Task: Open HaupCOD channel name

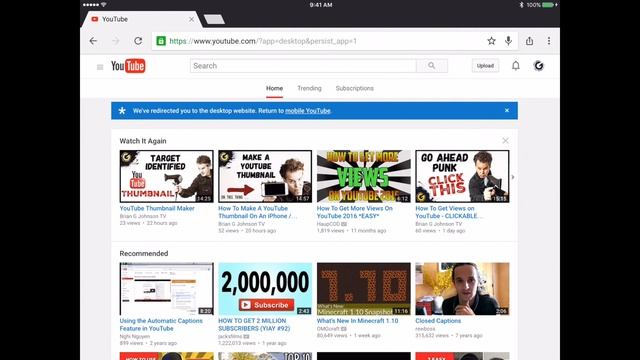Action: (328, 224)
